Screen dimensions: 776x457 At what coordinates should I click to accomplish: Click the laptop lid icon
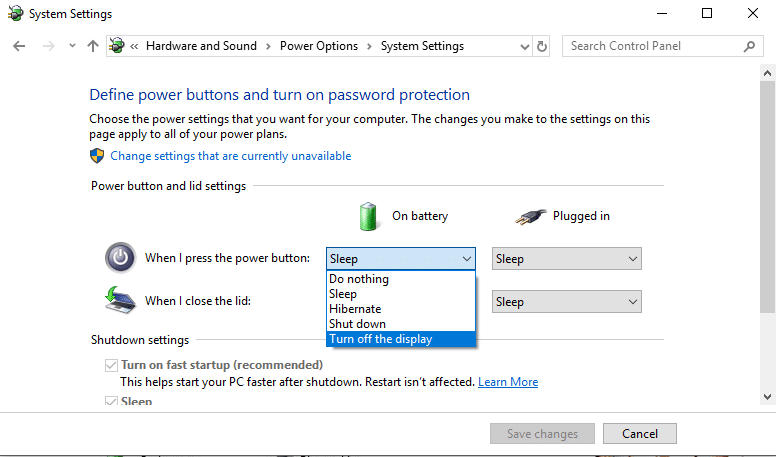tap(120, 300)
